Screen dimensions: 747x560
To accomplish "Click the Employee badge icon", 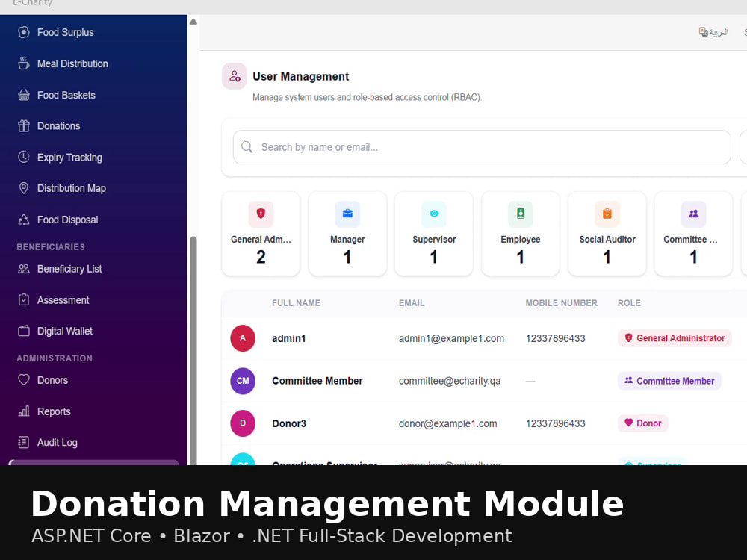I will tap(521, 214).
